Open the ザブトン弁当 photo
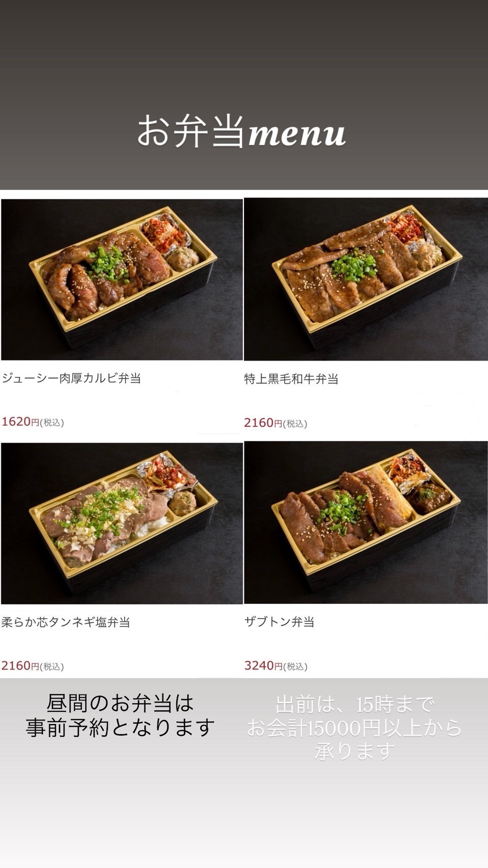488x868 pixels. point(366,523)
